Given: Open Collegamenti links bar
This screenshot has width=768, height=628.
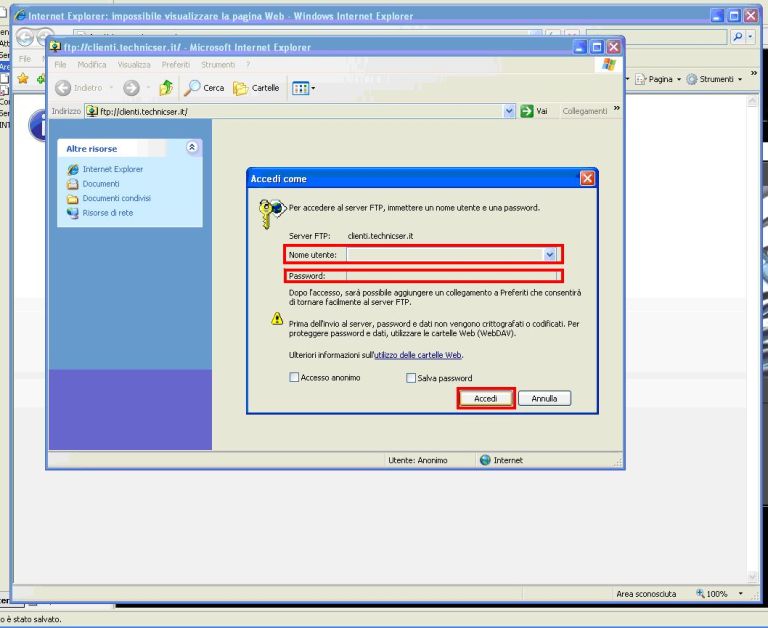Looking at the screenshot, I should click(x=584, y=111).
